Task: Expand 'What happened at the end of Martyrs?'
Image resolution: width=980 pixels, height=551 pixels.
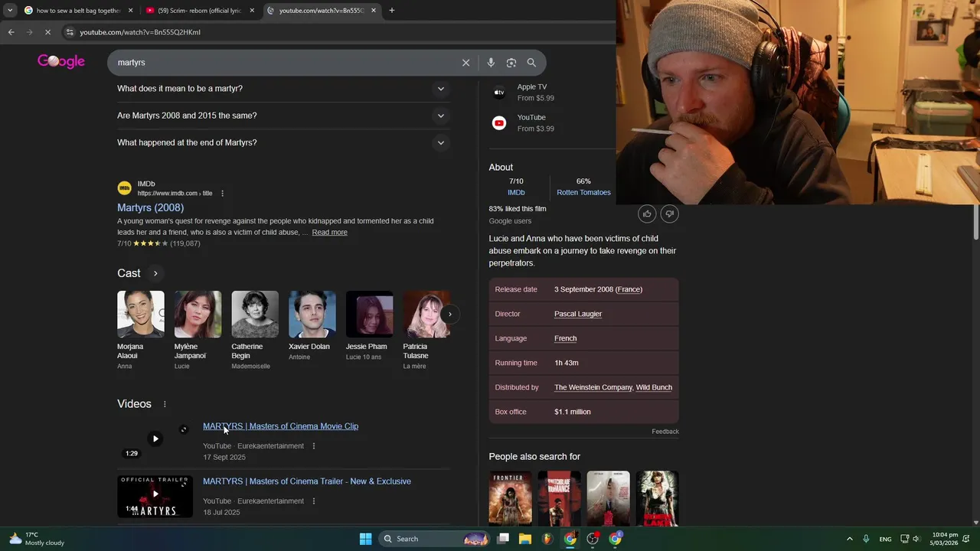Action: point(283,142)
